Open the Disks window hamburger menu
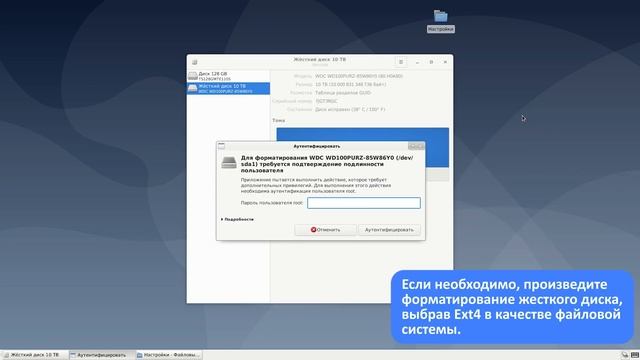This screenshot has height=360, width=640. pos(401,62)
